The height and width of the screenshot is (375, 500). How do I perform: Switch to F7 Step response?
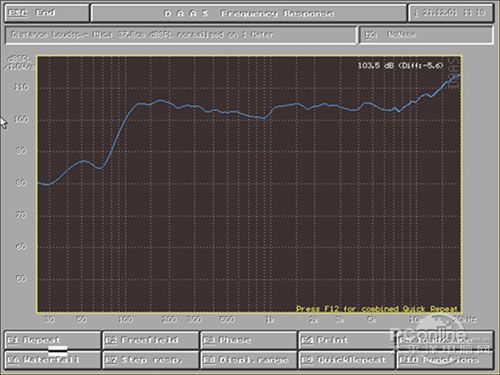[x=151, y=360]
